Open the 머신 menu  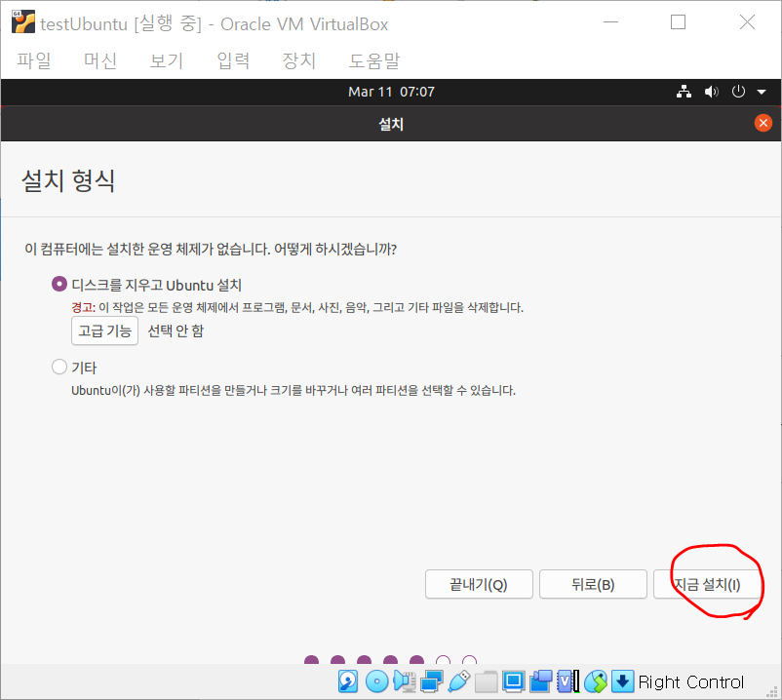(100, 60)
